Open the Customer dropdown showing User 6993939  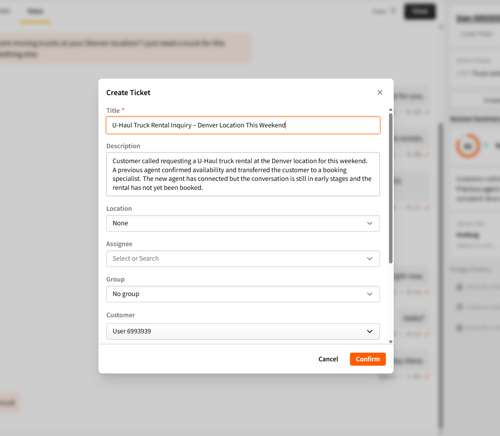[243, 331]
